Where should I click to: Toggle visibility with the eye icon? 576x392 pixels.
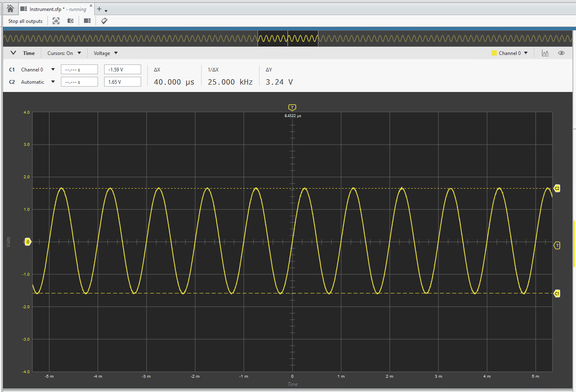coord(562,53)
